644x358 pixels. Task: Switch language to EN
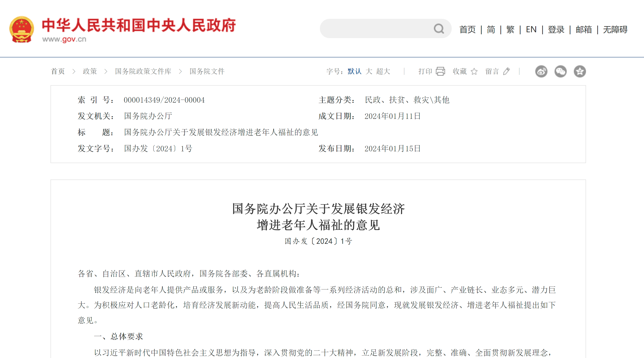(531, 29)
